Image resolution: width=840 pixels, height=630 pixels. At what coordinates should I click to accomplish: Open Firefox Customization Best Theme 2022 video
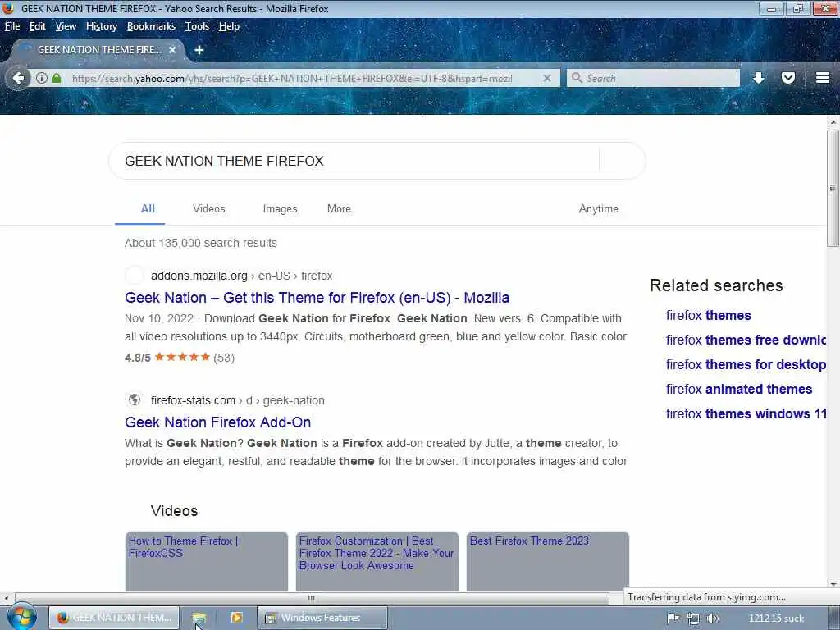(x=377, y=561)
